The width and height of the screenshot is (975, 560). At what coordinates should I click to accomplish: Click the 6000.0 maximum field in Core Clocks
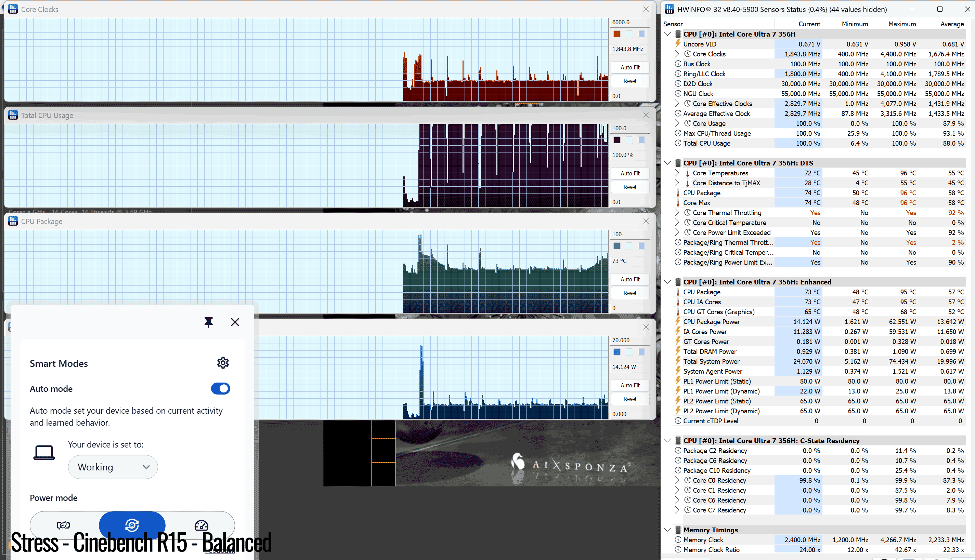[630, 22]
